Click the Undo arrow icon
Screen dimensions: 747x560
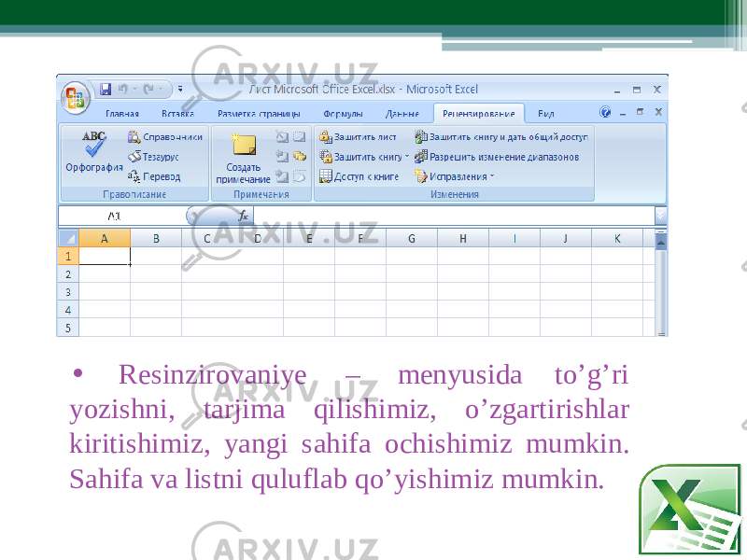(x=123, y=89)
